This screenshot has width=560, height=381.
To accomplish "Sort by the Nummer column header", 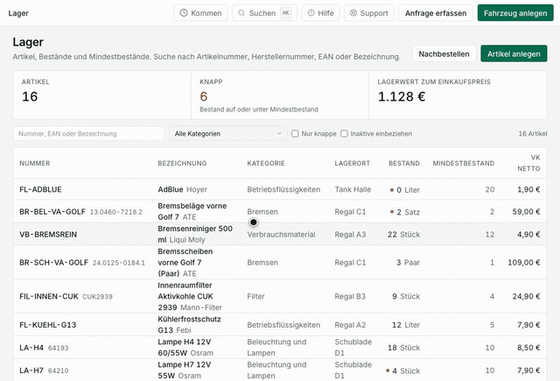I will coord(35,163).
